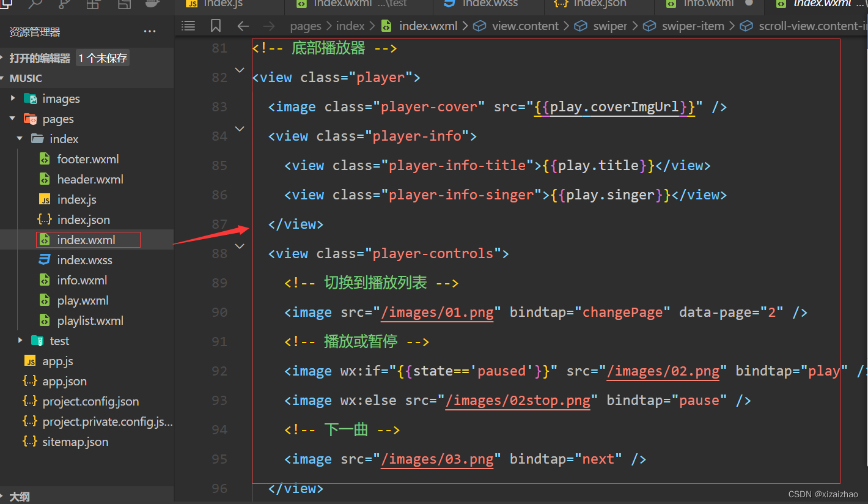The width and height of the screenshot is (868, 504).
Task: Place cursor on '{{play.title}}' in line 85
Action: pyautogui.click(x=598, y=166)
